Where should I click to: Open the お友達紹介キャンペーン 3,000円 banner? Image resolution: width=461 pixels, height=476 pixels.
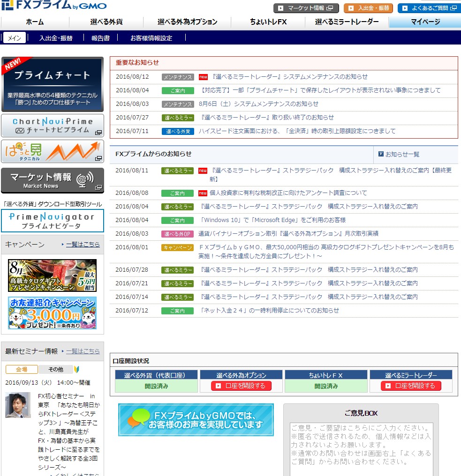pyautogui.click(x=52, y=313)
